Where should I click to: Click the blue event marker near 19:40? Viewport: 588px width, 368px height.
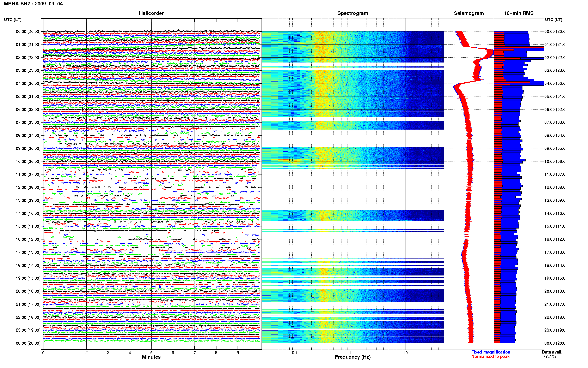click(x=160, y=287)
